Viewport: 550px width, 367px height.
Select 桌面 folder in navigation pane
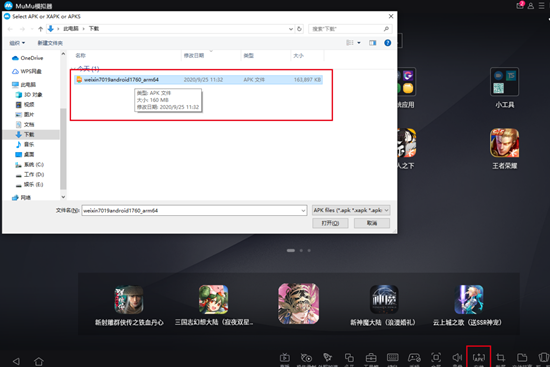coord(25,154)
